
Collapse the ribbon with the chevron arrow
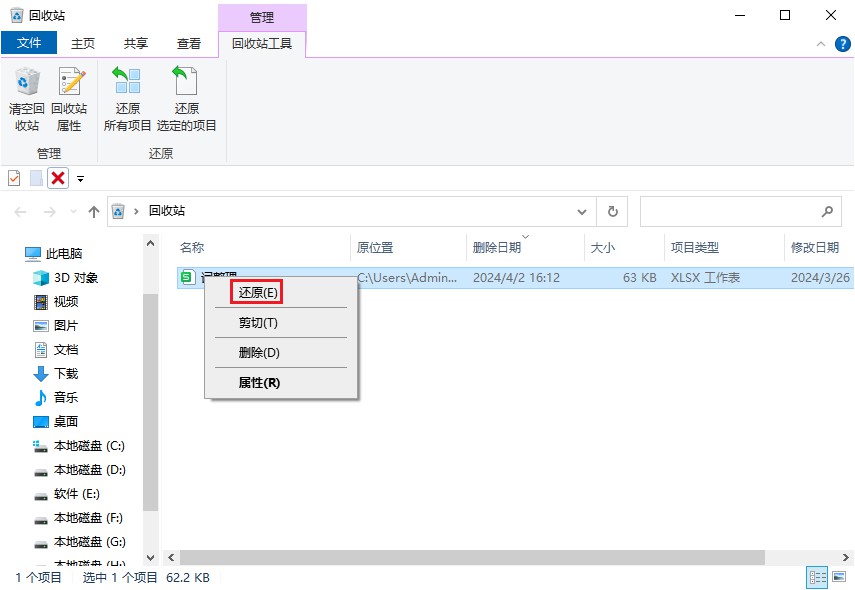tap(820, 44)
